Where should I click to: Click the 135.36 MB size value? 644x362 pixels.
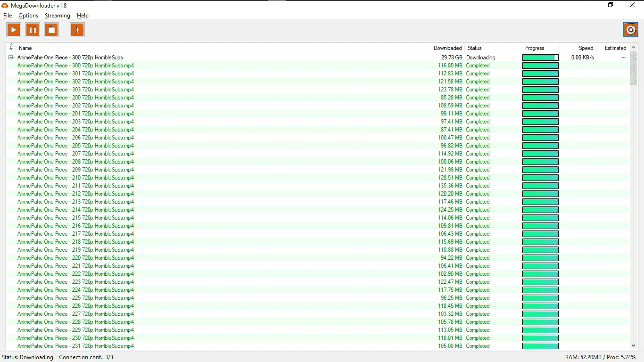click(450, 186)
